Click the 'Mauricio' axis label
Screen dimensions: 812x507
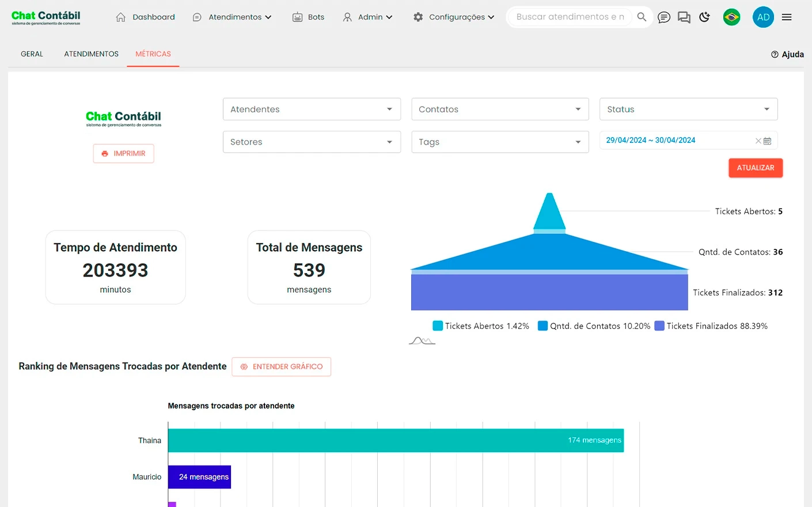coord(147,477)
